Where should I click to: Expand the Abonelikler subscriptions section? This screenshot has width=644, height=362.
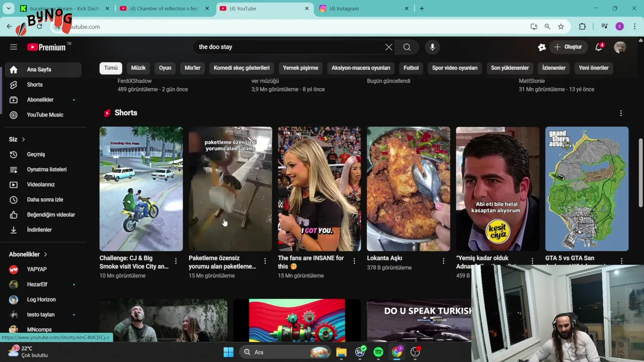28,254
